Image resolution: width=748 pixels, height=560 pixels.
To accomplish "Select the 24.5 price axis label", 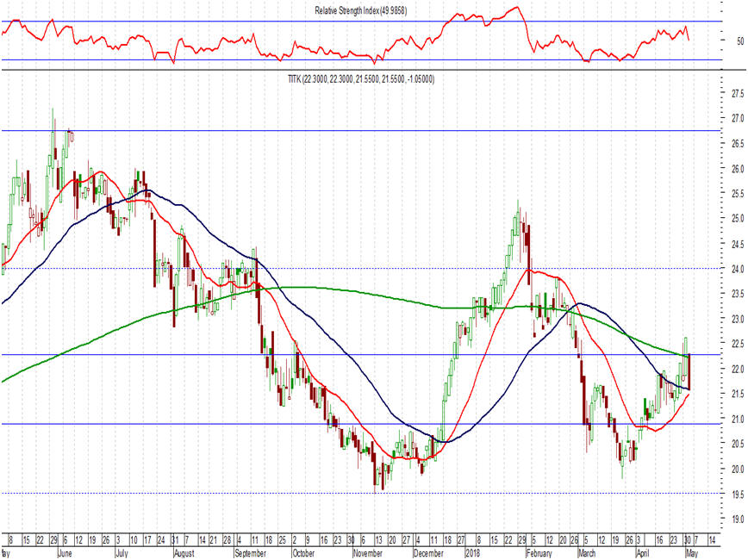I will (x=738, y=244).
